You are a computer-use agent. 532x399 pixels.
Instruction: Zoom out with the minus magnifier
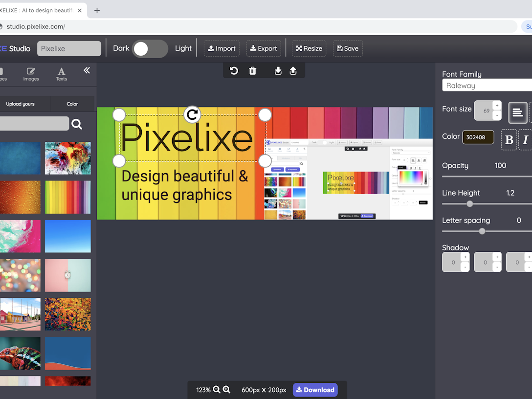[217, 390]
